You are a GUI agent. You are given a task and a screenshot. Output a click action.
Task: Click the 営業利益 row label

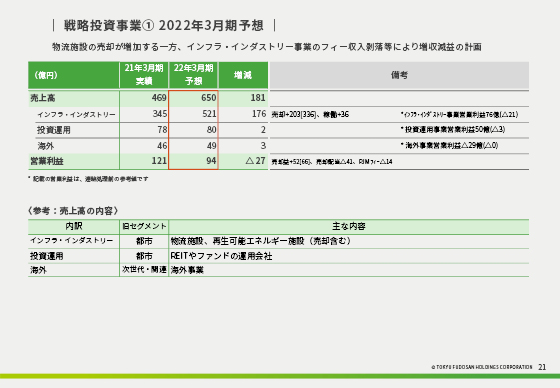47,161
